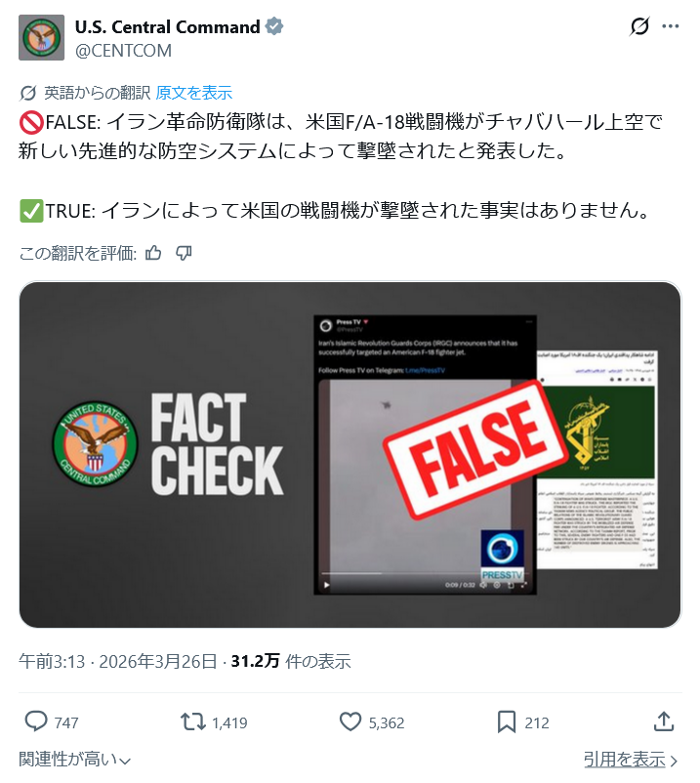Open the CENTCOM profile avatar
700x783 pixels.
pyautogui.click(x=41, y=37)
